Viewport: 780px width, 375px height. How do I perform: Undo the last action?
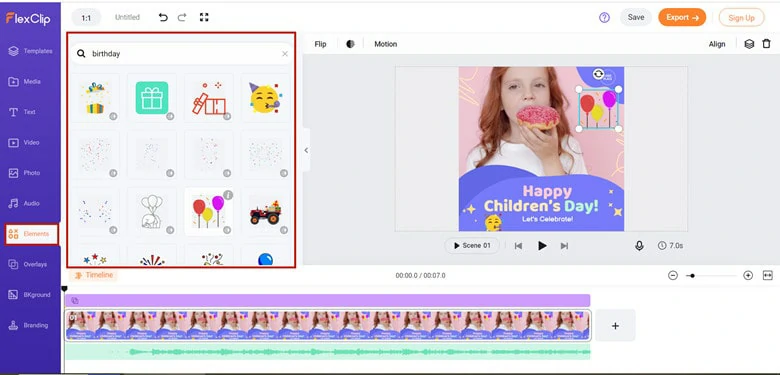(163, 17)
